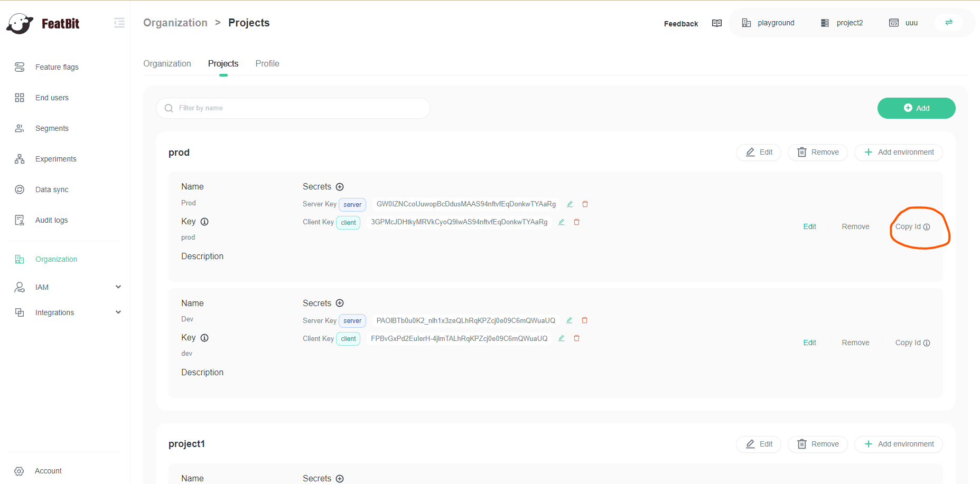
Task: Open Feature flags from the sidebar icon
Action: 20,67
